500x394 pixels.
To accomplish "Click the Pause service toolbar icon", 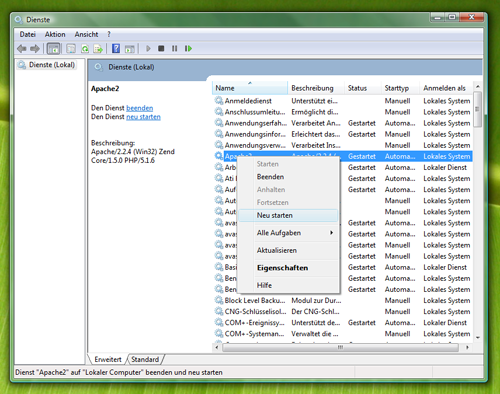I will pos(174,49).
